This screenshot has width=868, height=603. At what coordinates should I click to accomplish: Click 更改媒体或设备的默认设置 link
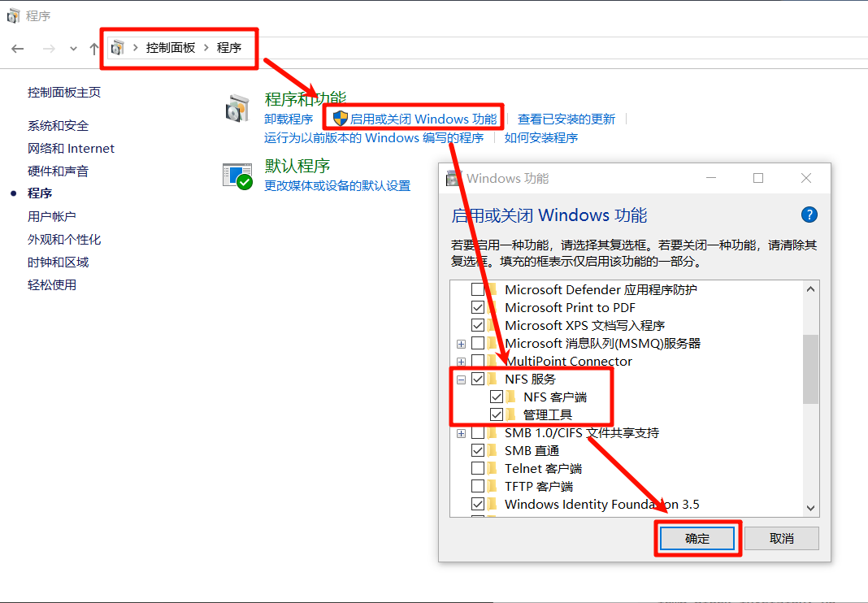click(337, 185)
